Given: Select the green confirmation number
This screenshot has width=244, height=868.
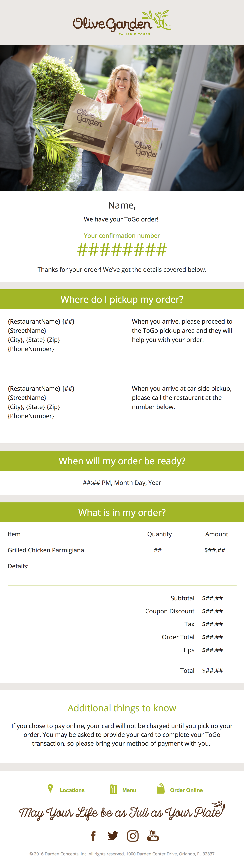Looking at the screenshot, I should click(122, 250).
